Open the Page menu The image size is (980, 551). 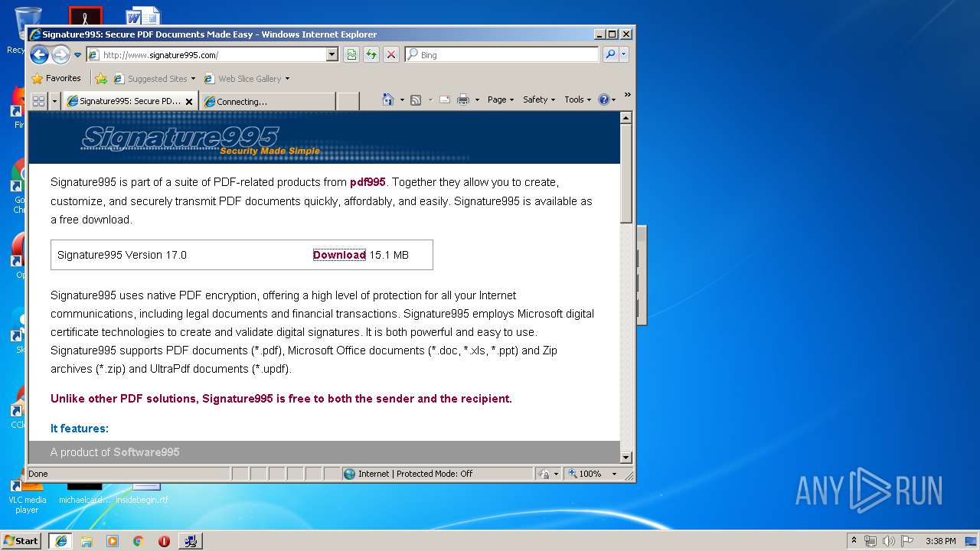click(501, 99)
